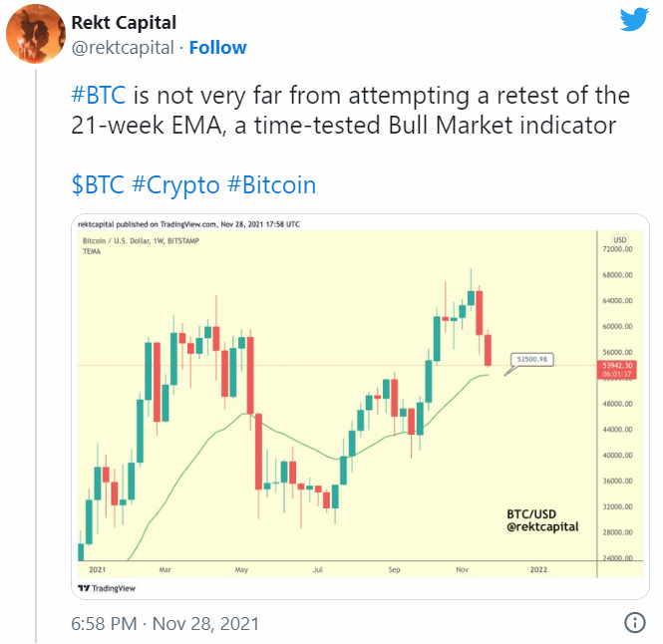
Task: Open the $BTC cashtag link
Action: [x=98, y=184]
